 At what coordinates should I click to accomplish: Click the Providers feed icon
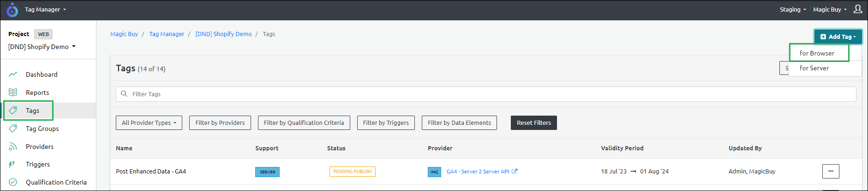point(13,147)
